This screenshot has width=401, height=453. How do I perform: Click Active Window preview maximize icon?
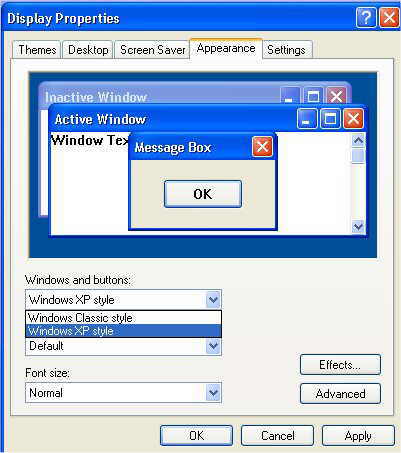coord(330,119)
